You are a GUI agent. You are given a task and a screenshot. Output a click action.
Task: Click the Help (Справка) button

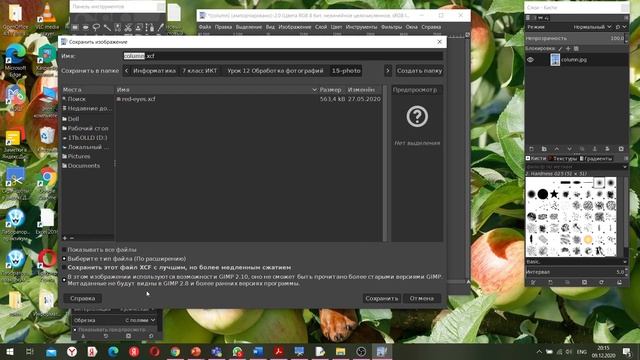(82, 298)
